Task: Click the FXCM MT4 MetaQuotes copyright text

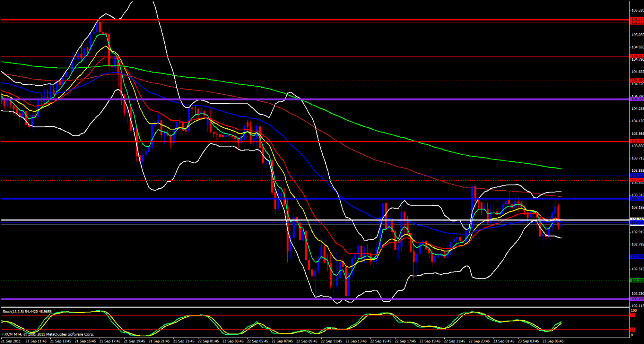Action: pyautogui.click(x=48, y=334)
